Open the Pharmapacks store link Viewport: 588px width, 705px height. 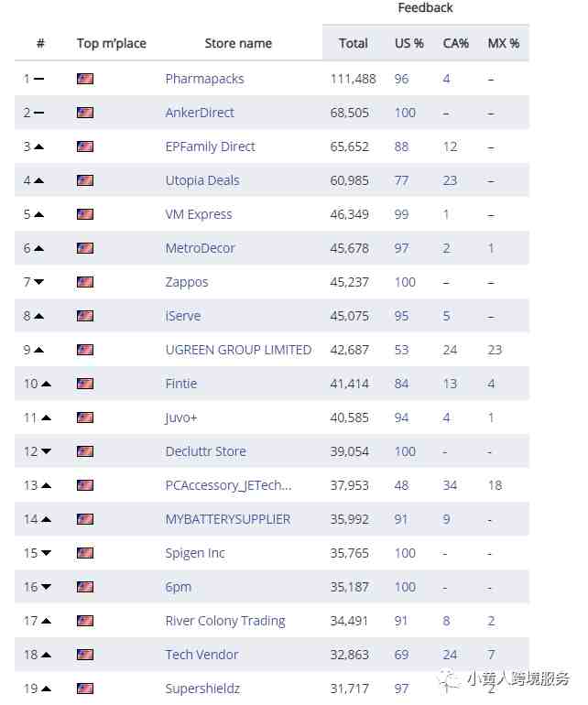pyautogui.click(x=204, y=79)
